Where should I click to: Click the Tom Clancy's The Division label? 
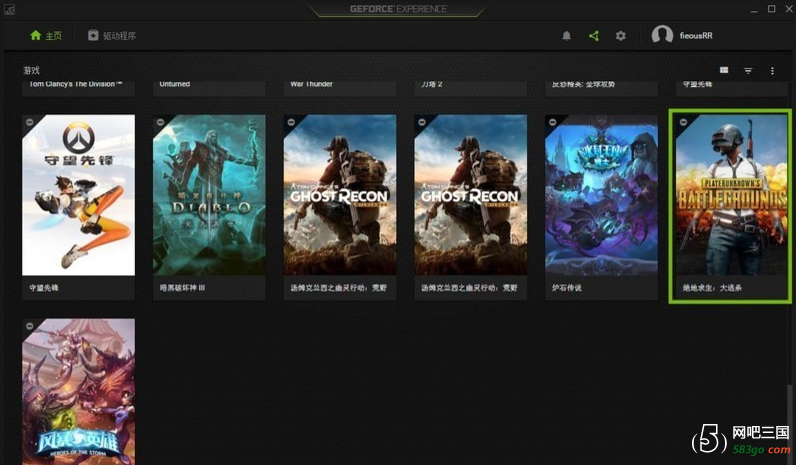tap(75, 85)
